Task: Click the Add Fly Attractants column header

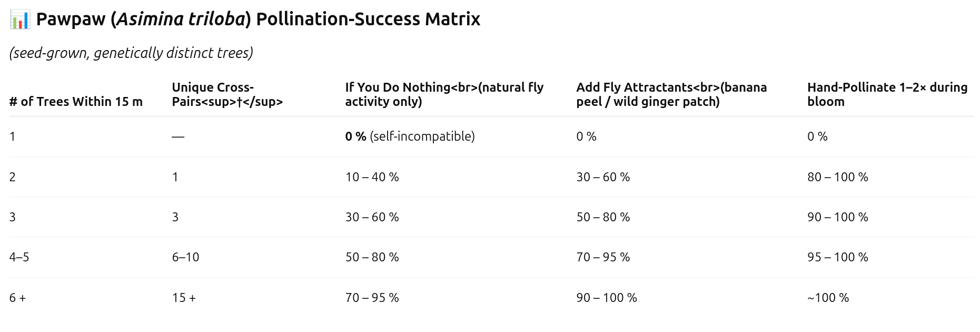Action: point(671,94)
